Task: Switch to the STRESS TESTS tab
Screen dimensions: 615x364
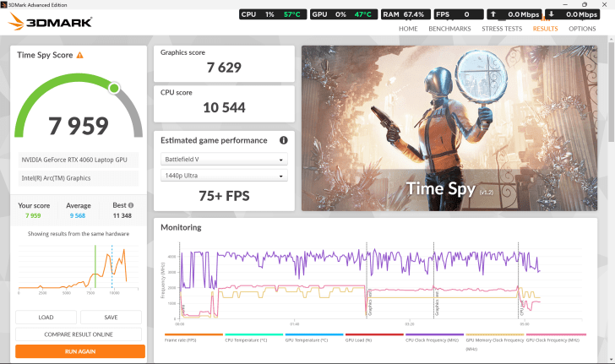Action: [x=502, y=29]
